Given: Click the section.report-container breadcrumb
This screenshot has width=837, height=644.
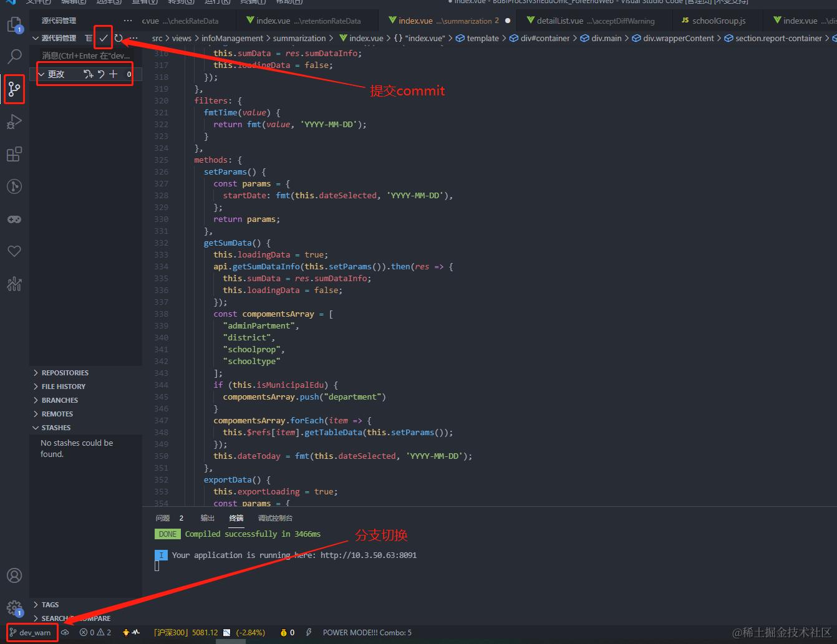Looking at the screenshot, I should pos(773,38).
